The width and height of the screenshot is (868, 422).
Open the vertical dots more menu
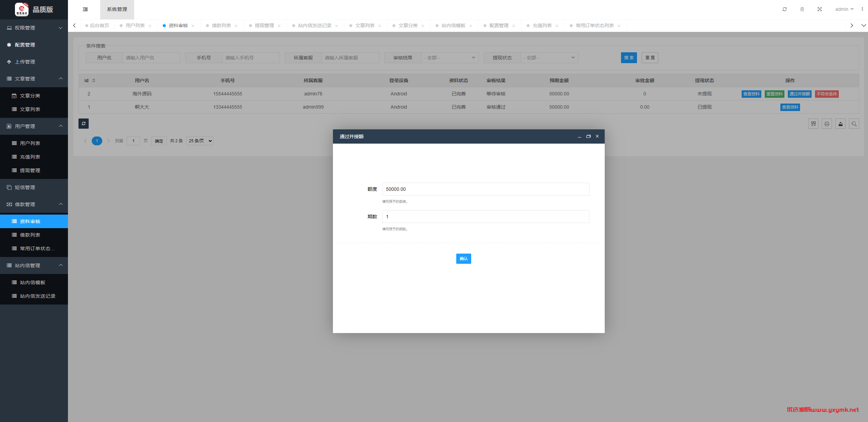tap(862, 9)
